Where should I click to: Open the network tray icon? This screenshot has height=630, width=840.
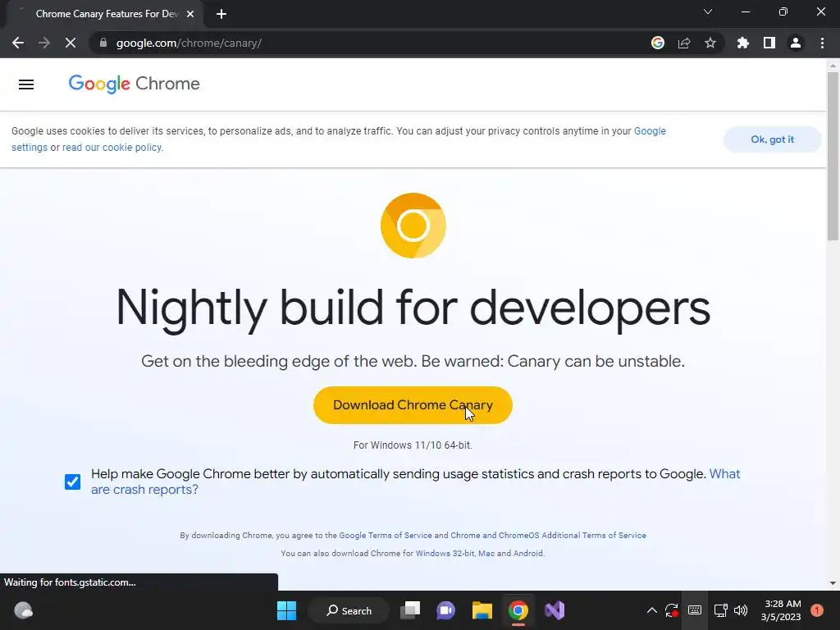[x=720, y=610]
